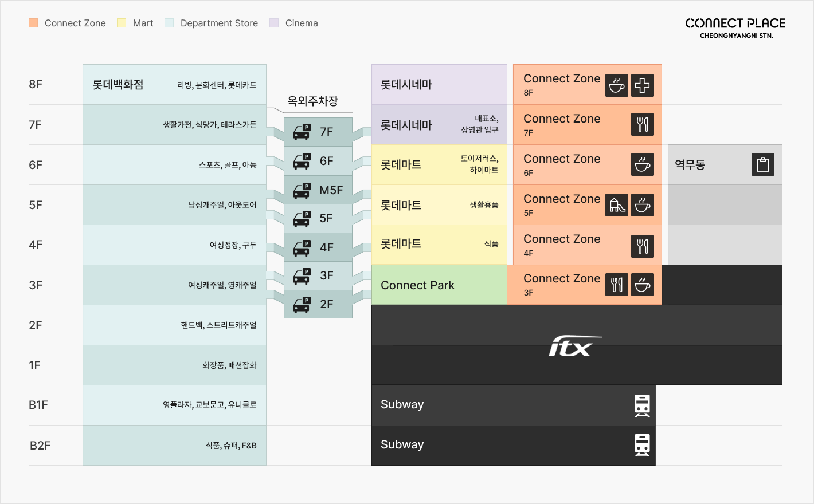Click the lavender Cinema legend swatch

pyautogui.click(x=274, y=23)
